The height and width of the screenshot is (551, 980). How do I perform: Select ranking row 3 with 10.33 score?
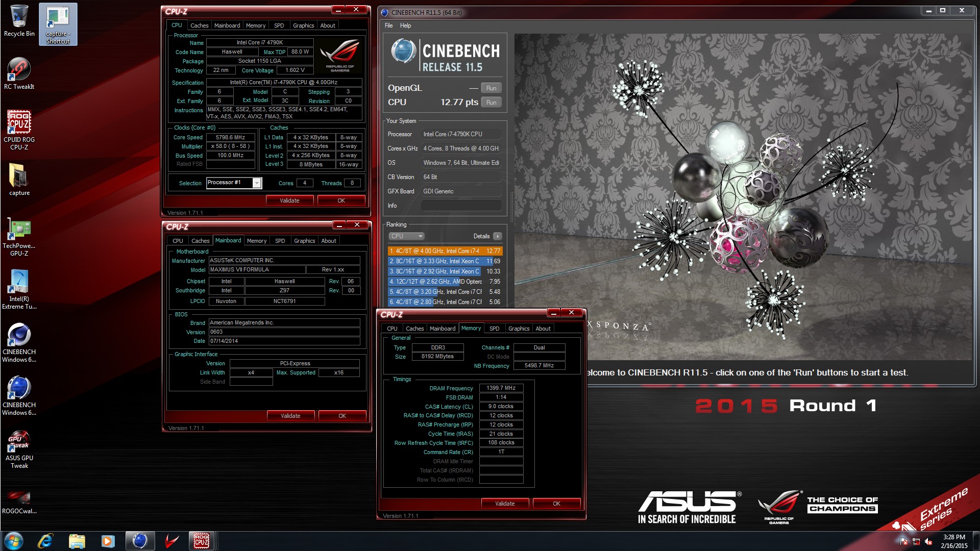[x=445, y=271]
